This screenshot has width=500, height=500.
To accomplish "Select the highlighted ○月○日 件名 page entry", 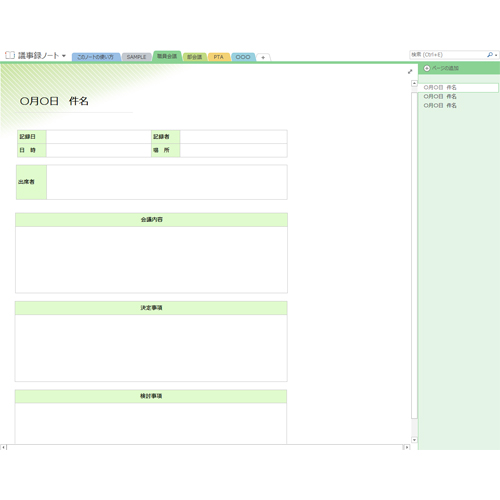I will (459, 87).
